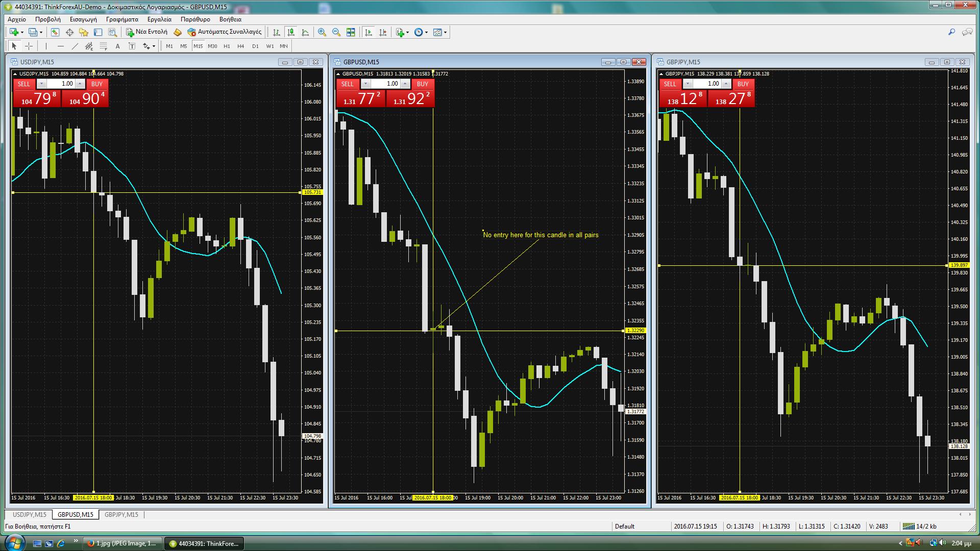The image size is (980, 551).
Task: Click the Zoom In magnifier icon
Action: [322, 32]
